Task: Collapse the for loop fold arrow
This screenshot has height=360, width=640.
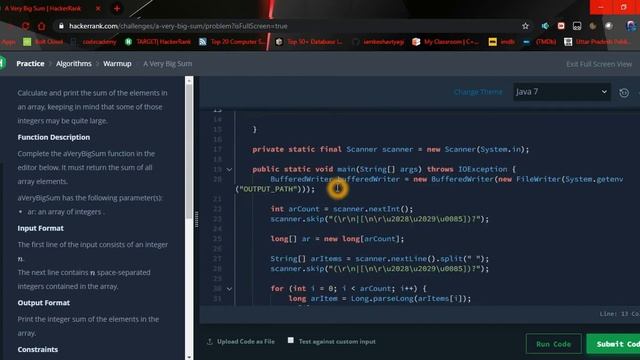Action: coord(229,289)
